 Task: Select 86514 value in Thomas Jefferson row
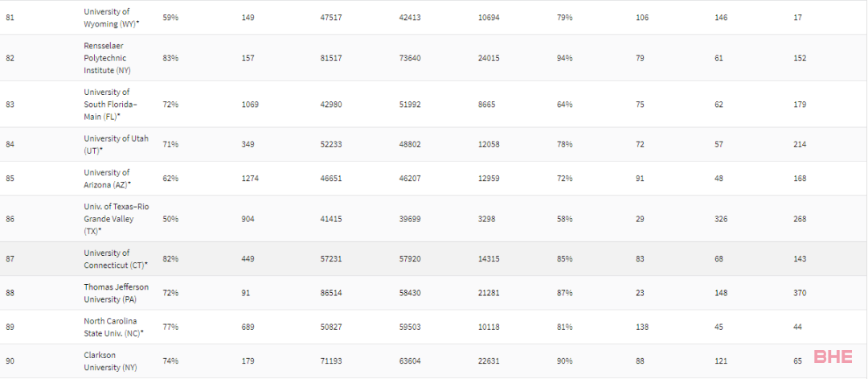click(x=331, y=293)
